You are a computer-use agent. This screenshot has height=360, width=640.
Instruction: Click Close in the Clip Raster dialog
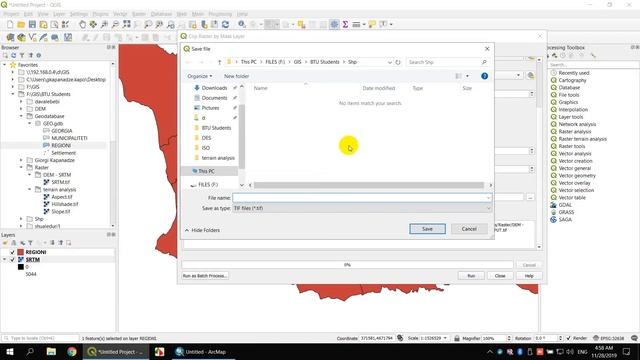(500, 276)
